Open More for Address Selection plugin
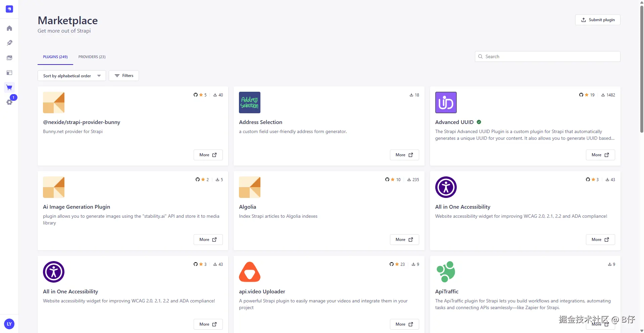644x333 pixels. pyautogui.click(x=404, y=155)
